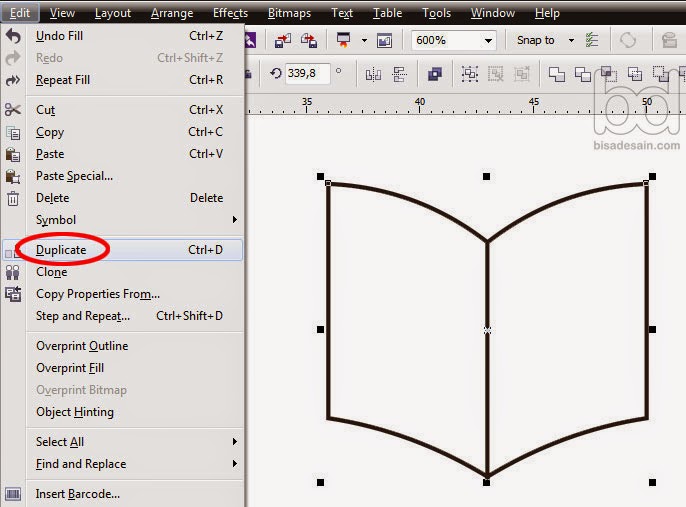Click the Intersect shapes icon
The image size is (686, 507).
[609, 74]
